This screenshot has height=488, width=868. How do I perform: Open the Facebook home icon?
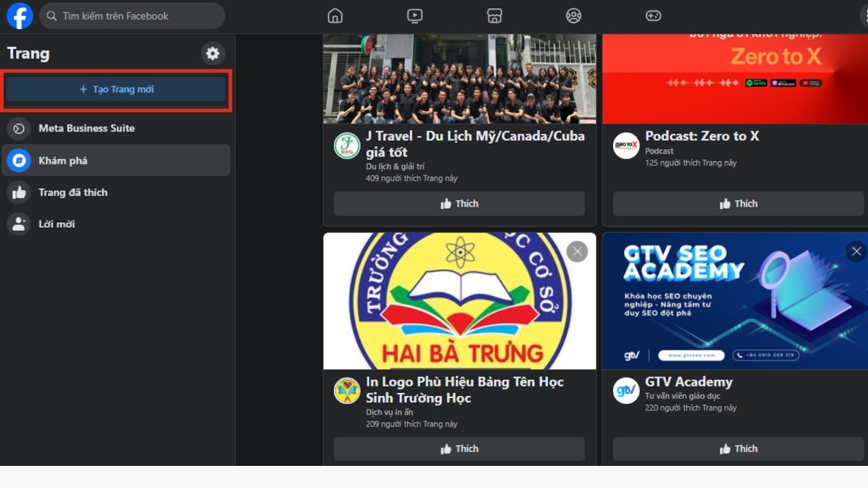(335, 16)
